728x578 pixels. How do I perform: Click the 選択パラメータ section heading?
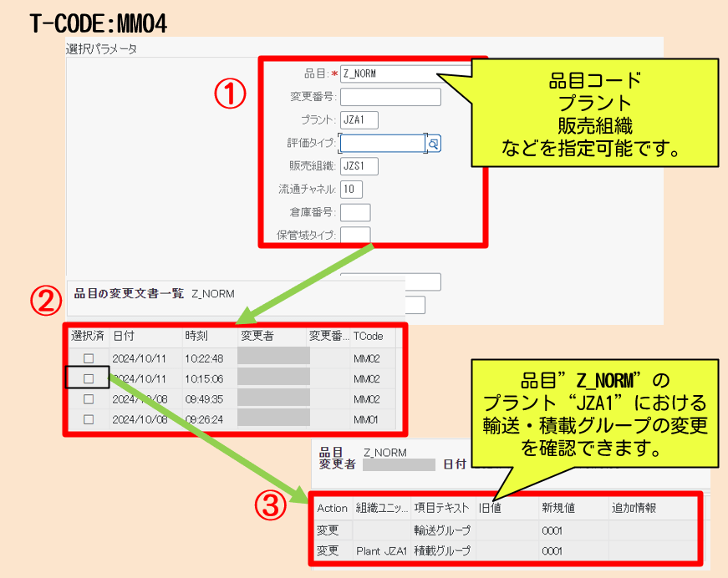click(x=101, y=48)
